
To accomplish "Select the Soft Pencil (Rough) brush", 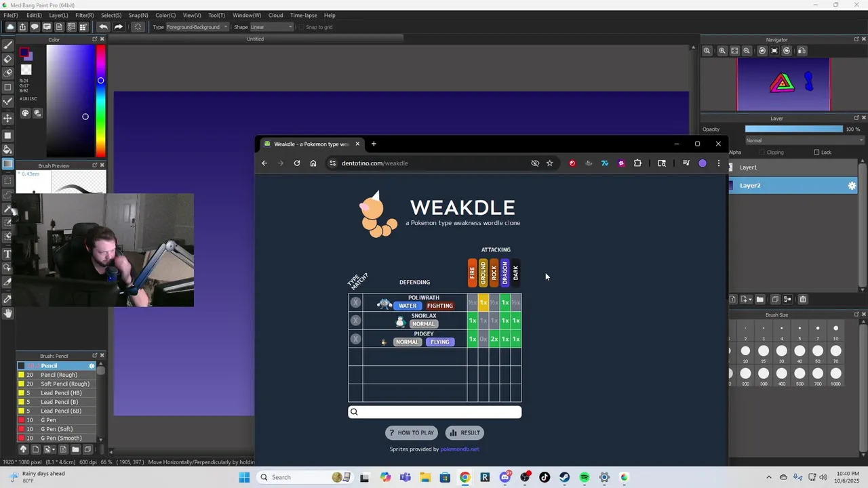I will point(57,384).
